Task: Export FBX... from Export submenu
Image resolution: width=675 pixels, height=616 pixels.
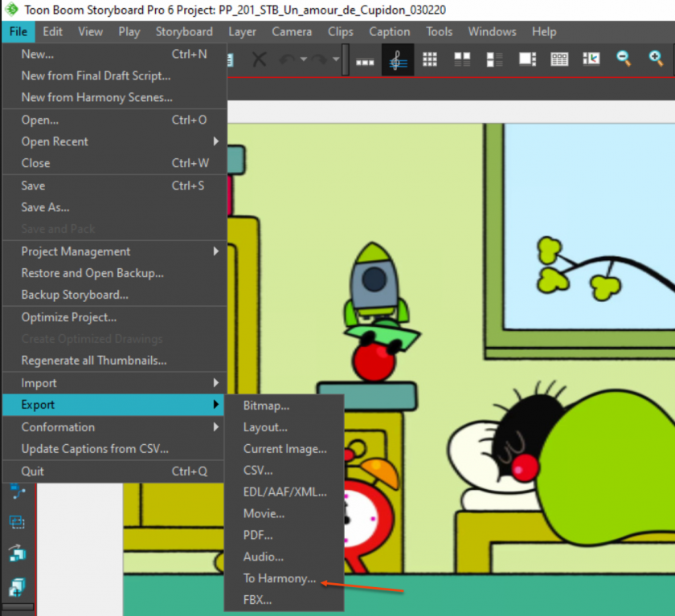Action: click(x=284, y=600)
